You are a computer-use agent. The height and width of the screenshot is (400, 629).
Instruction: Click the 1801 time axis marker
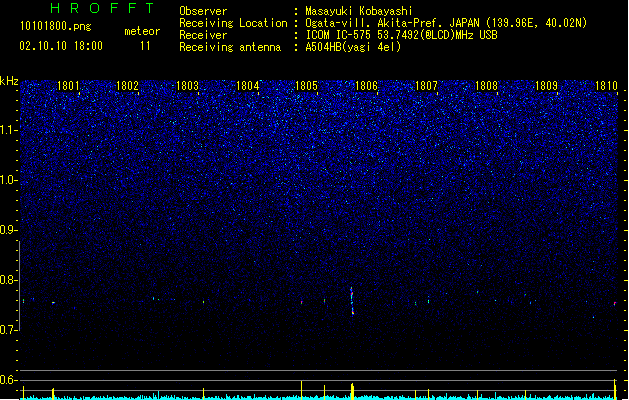point(68,86)
